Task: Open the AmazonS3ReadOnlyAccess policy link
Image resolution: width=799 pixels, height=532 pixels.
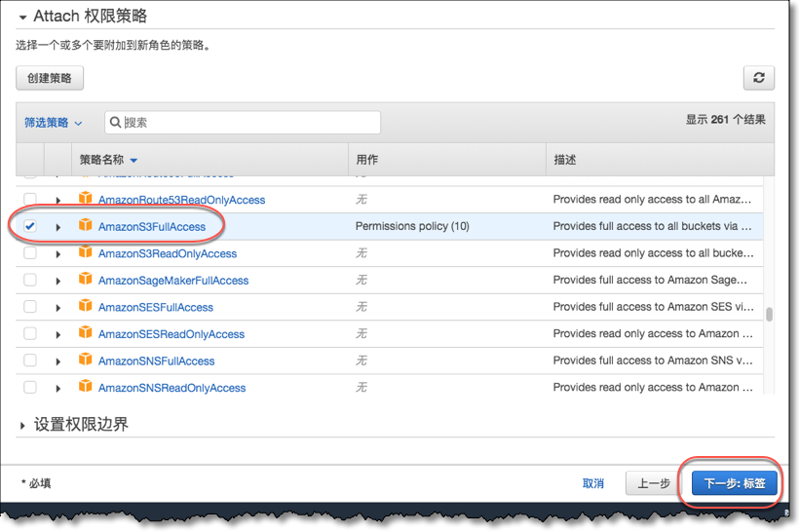Action: pos(168,253)
